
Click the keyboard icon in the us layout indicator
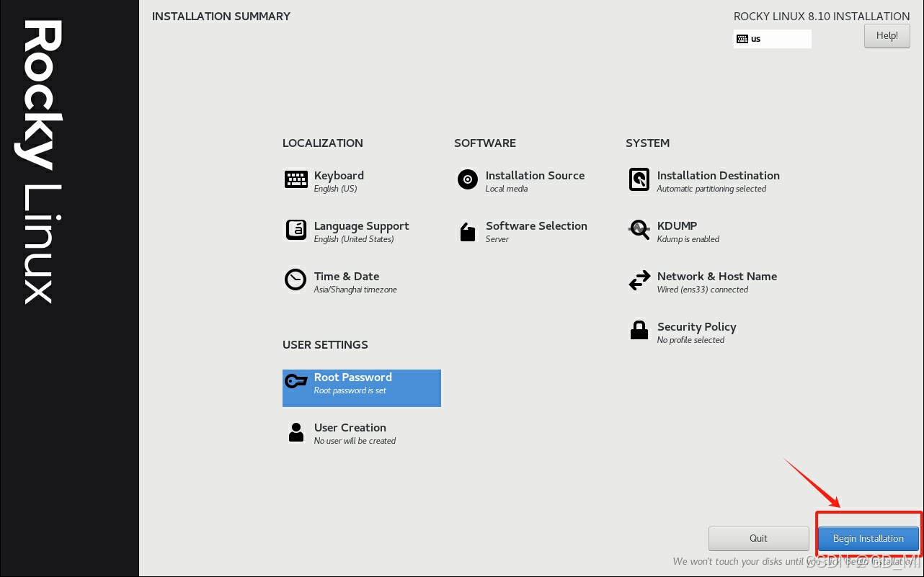(742, 39)
